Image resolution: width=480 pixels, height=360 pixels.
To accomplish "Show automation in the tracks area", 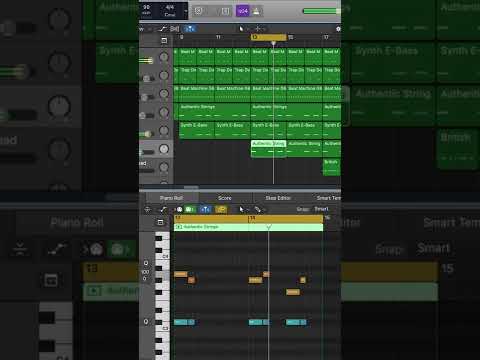I will (162, 29).
